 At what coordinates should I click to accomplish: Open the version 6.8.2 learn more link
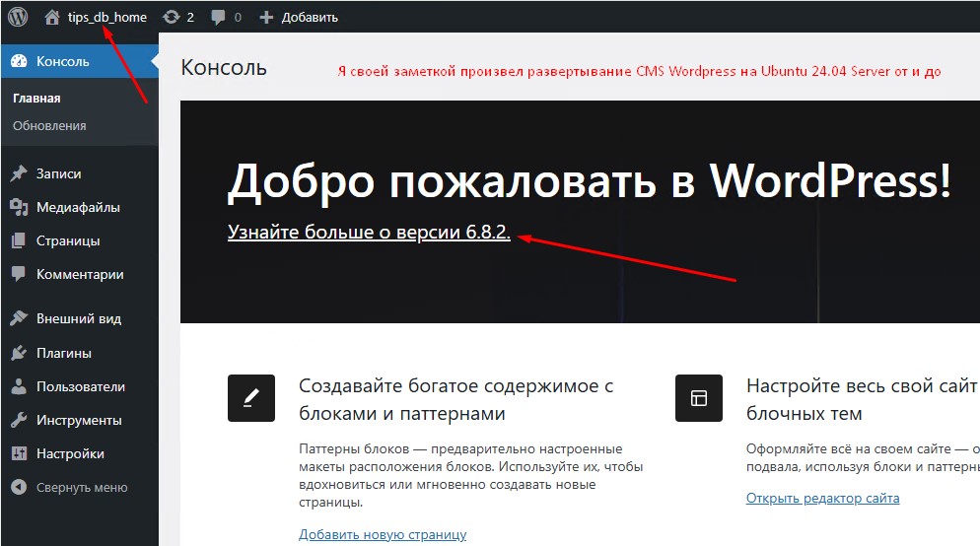(x=369, y=232)
